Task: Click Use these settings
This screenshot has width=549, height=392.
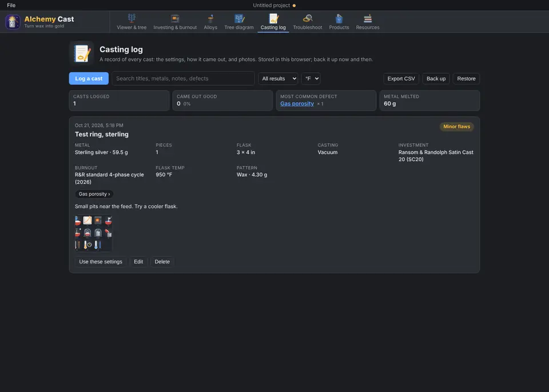Action: [101, 262]
